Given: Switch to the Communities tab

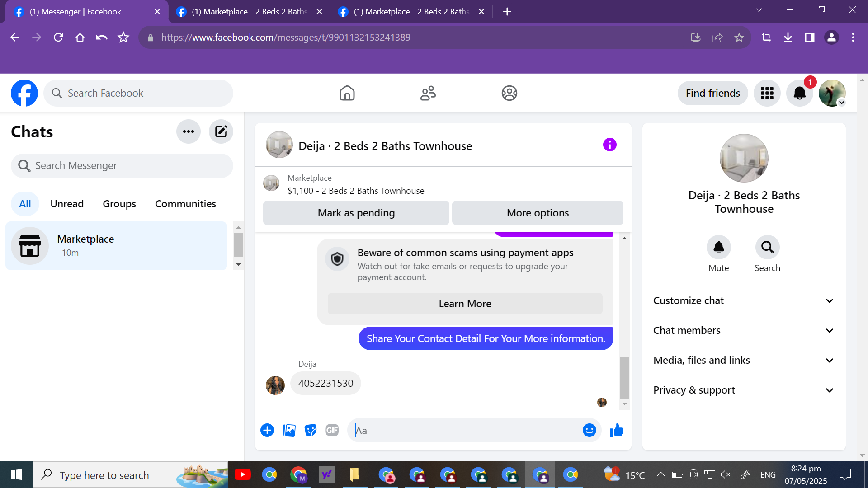Looking at the screenshot, I should coord(185,204).
